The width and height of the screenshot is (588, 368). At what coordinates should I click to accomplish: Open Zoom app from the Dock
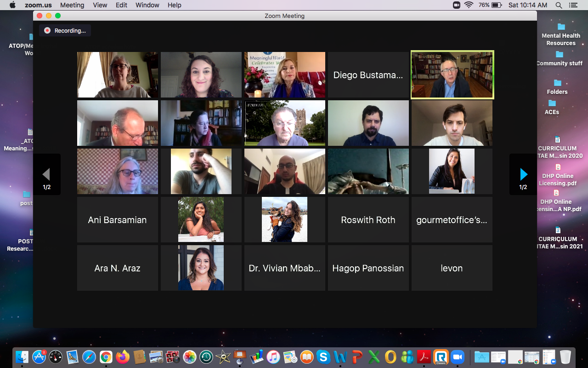[x=457, y=356]
